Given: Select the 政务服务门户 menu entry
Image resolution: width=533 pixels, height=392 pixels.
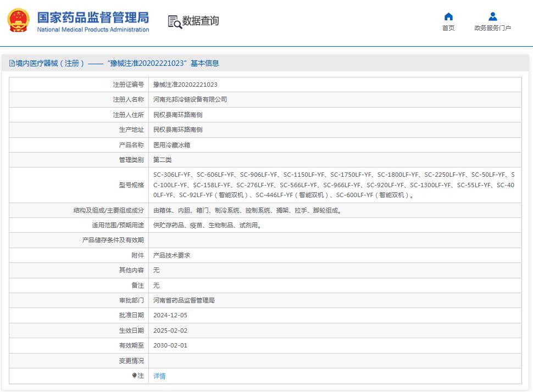Looking at the screenshot, I should (x=492, y=27).
